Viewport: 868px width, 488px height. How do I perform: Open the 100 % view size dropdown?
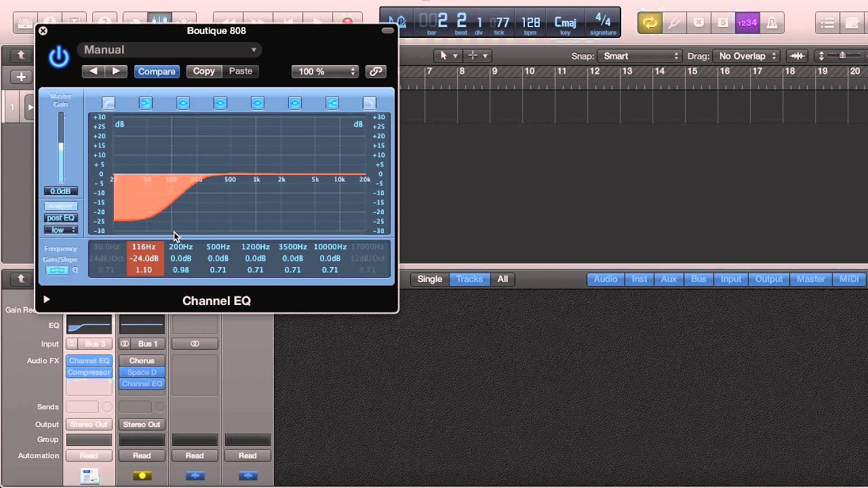click(x=325, y=71)
